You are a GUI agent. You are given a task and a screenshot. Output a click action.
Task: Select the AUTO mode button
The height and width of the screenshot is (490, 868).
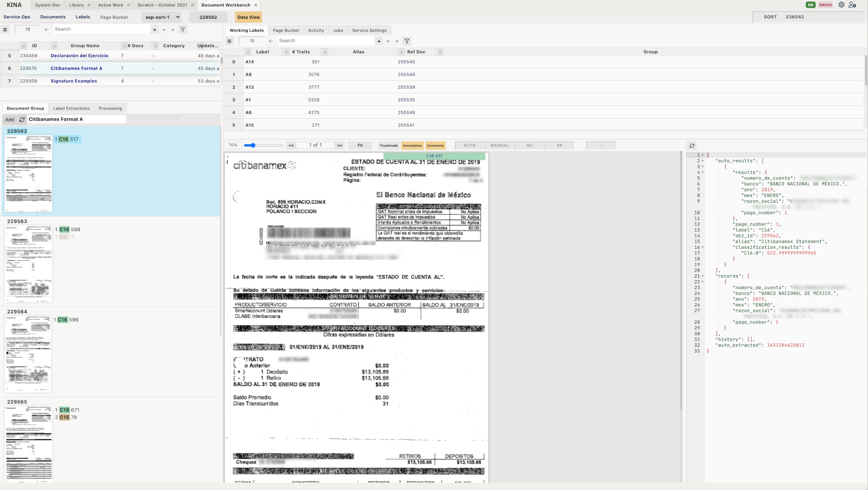[x=470, y=145]
